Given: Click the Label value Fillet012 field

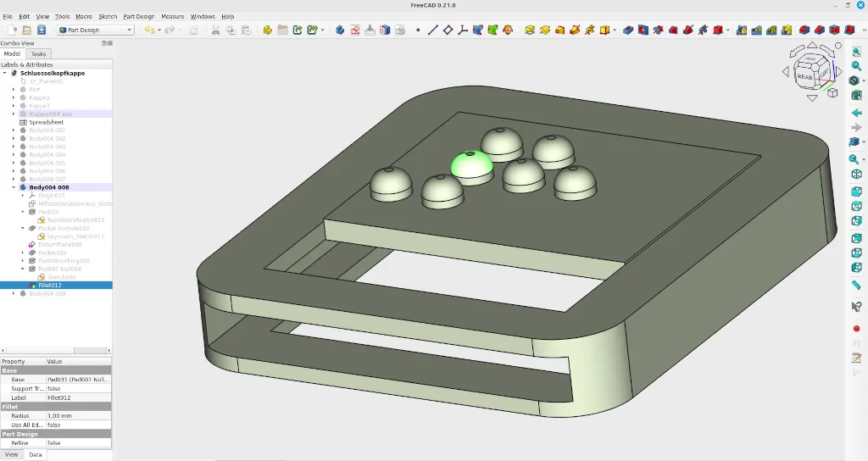Looking at the screenshot, I should coord(79,397).
